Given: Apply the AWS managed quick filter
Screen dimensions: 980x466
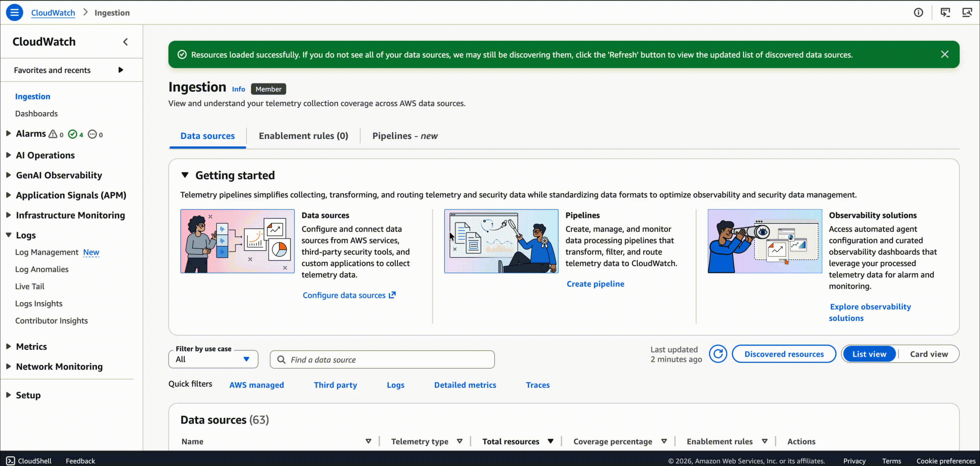Looking at the screenshot, I should [256, 385].
